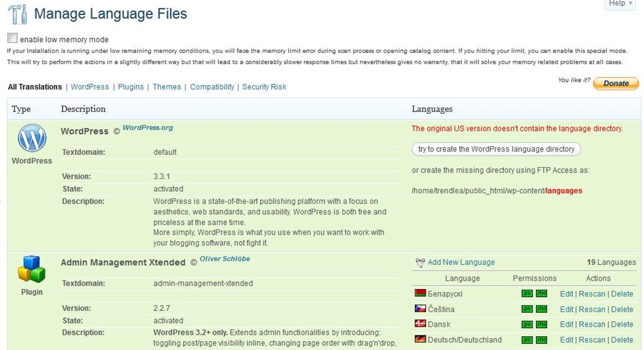Viewport: 644px width, 350px height.
Task: Click the Danish flag icon
Action: point(420,324)
